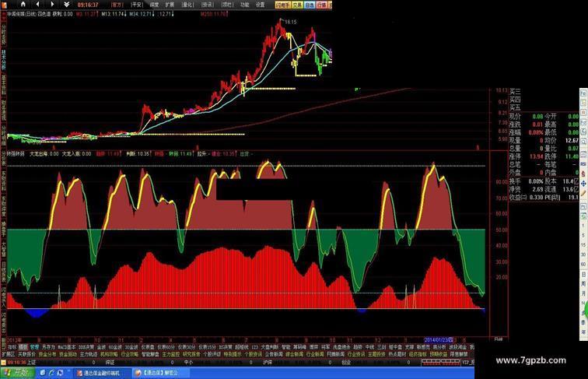Open the 管理 tab at bottom
588x379 pixels.
(34, 347)
